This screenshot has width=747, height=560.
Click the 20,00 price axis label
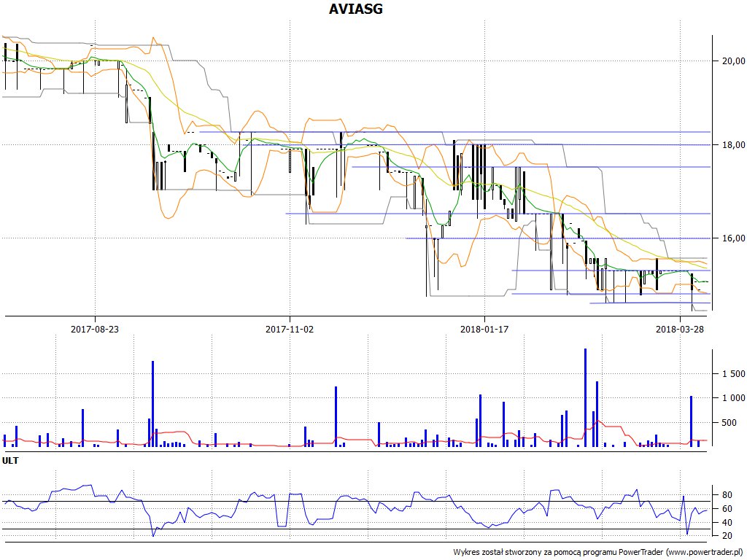(734, 61)
